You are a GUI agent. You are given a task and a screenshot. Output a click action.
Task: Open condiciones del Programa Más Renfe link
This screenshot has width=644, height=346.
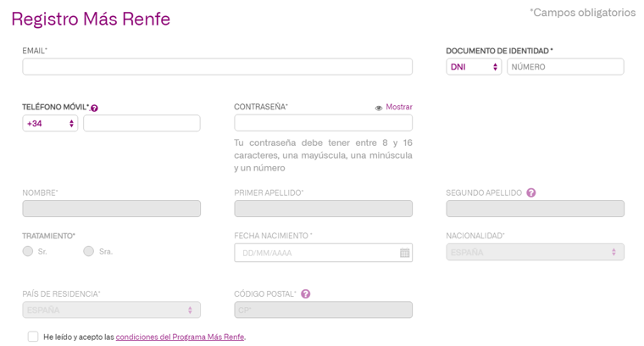click(180, 338)
